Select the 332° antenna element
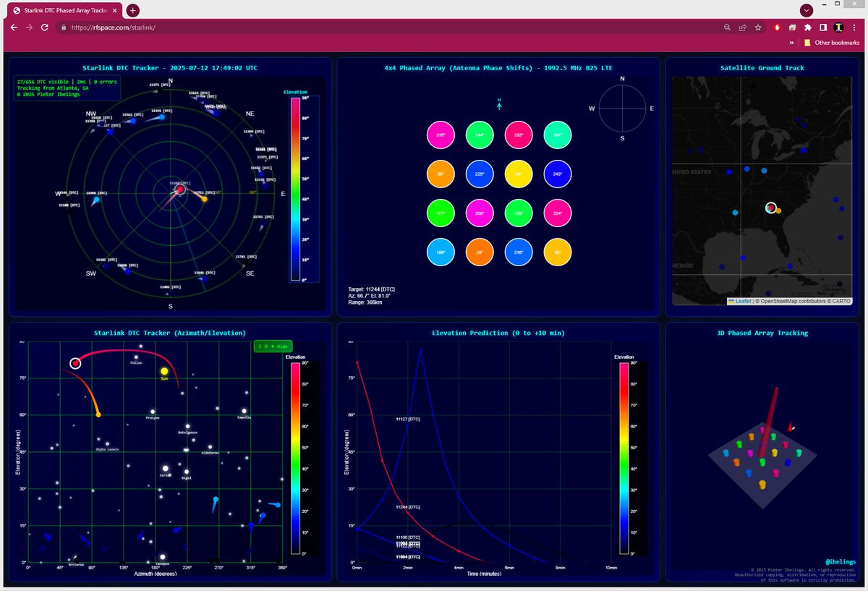This screenshot has height=591, width=868. click(x=519, y=135)
